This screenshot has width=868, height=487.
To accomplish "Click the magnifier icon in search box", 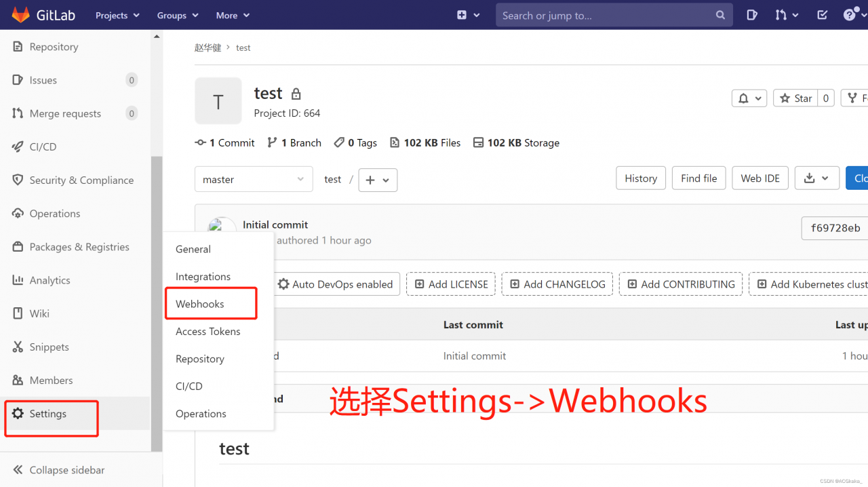I will click(720, 15).
